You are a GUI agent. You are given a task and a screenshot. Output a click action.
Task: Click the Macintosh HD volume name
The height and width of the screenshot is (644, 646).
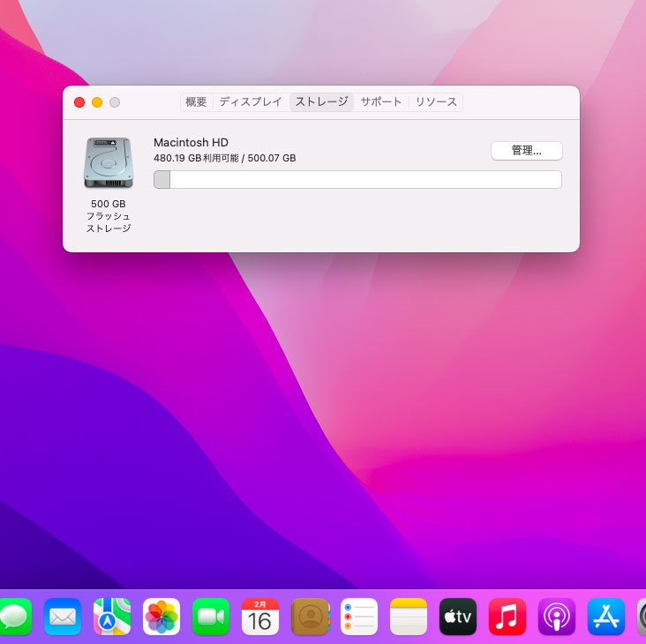tap(191, 142)
